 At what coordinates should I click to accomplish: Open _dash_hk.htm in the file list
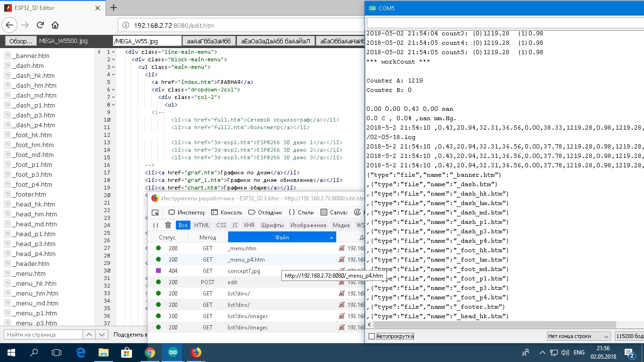(33, 75)
